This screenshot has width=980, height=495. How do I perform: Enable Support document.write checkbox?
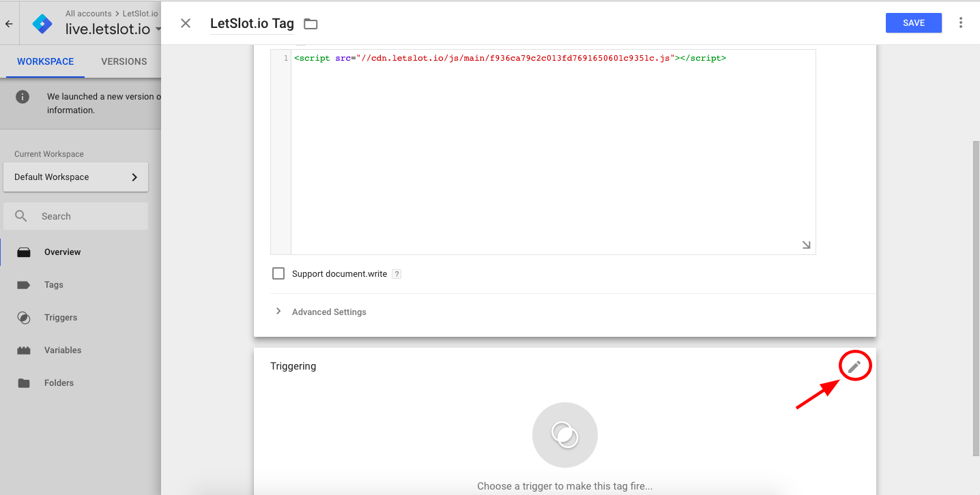tap(278, 273)
